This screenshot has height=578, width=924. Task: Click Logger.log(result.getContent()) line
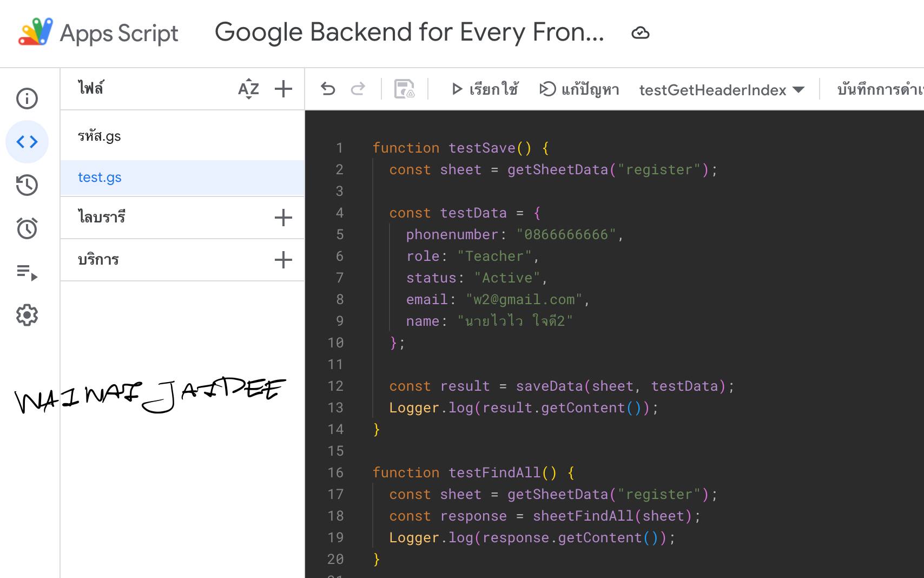(x=524, y=408)
